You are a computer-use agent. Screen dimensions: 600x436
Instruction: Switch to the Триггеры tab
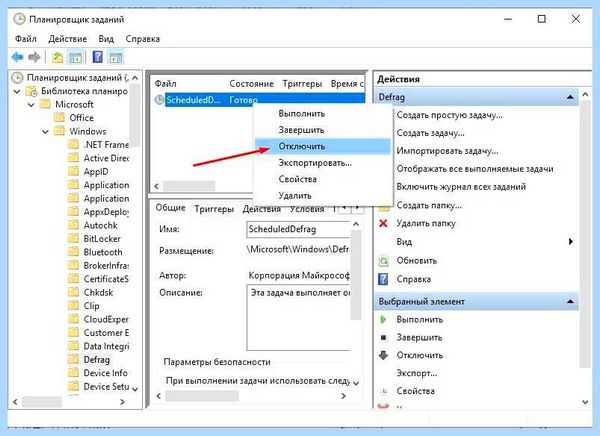pos(214,209)
